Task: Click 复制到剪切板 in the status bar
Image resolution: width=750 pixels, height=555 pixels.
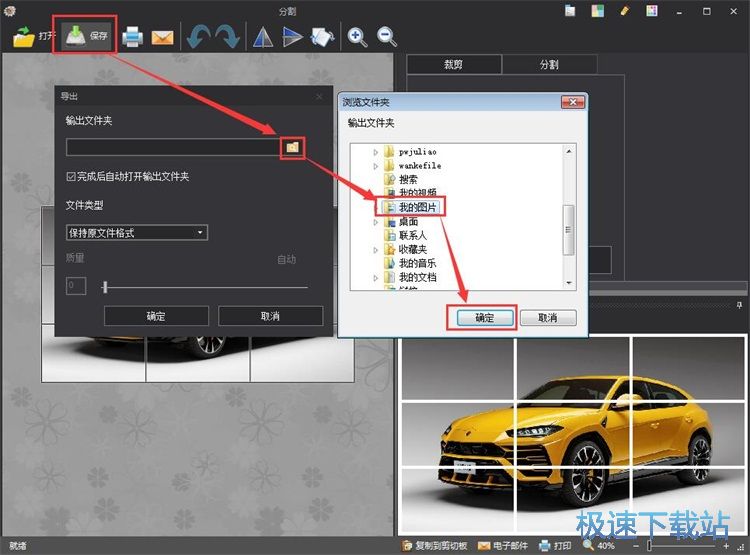Action: click(x=434, y=546)
